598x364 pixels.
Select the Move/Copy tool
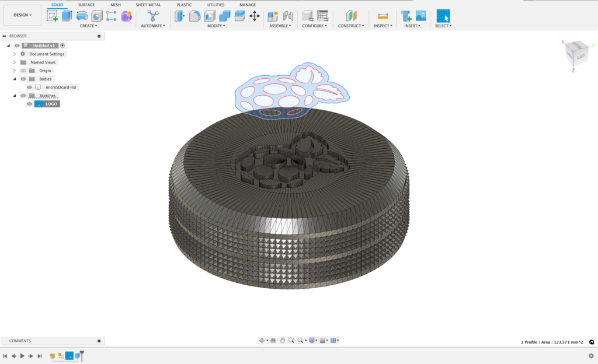click(255, 17)
